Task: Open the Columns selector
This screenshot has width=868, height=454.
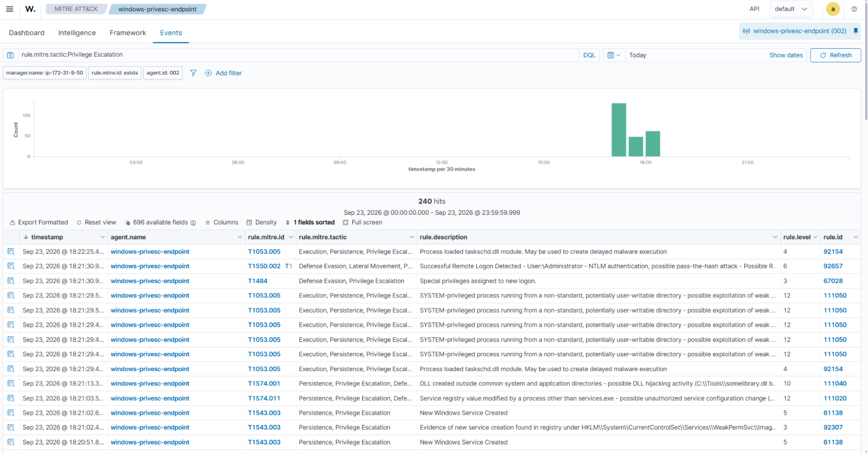Action: [221, 222]
